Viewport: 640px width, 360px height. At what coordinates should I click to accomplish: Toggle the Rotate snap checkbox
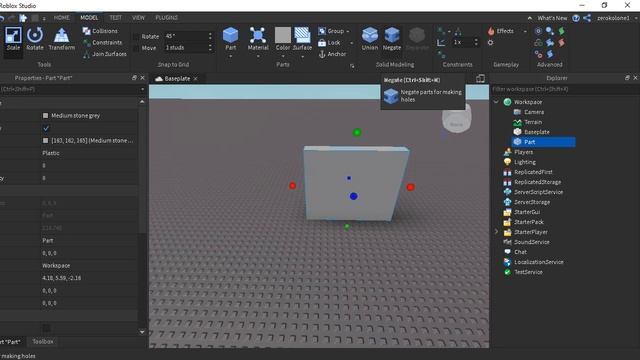pos(136,37)
